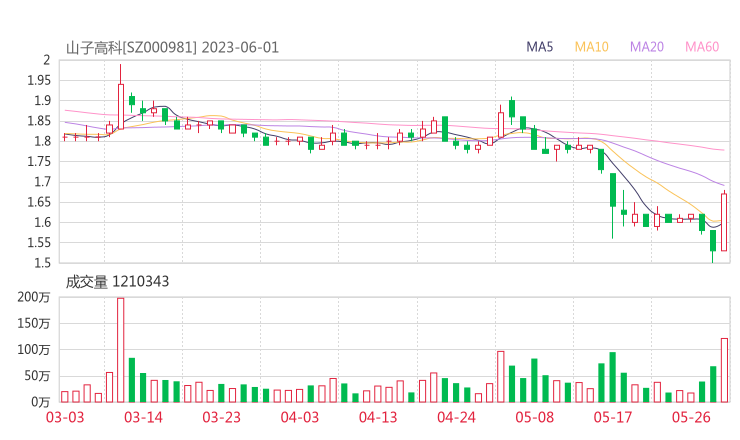The image size is (740, 440).
Task: Select the 05-17 date label
Action: pyautogui.click(x=613, y=417)
